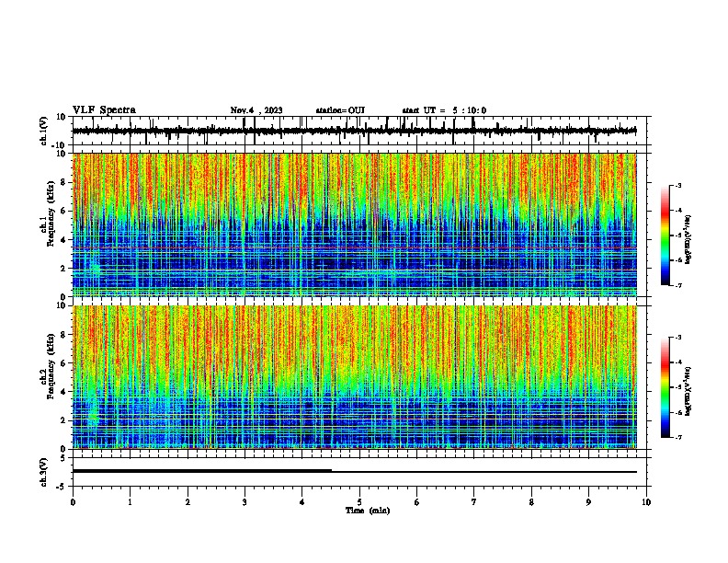Click the "ch.1(V)" waveform axis label
Image resolution: width=728 pixels, height=563 pixels.
pyautogui.click(x=44, y=131)
